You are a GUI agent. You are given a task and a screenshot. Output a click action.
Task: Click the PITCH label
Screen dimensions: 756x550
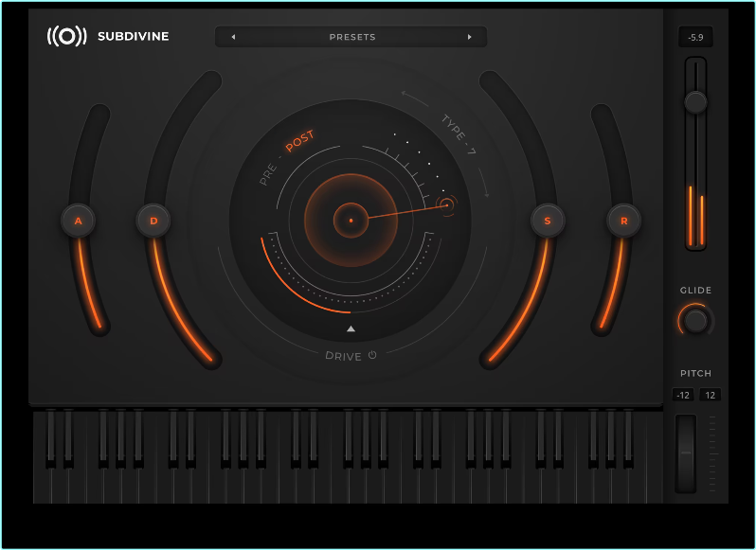695,373
